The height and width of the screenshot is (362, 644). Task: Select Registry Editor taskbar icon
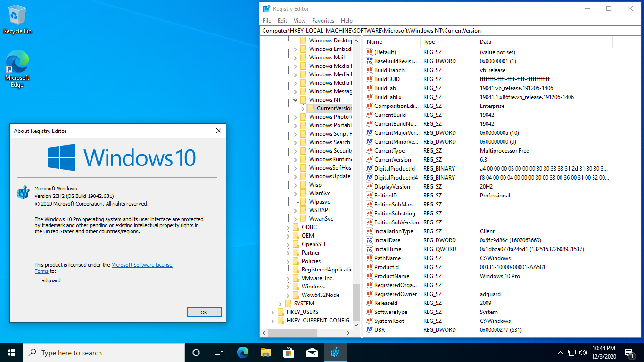[x=335, y=353]
